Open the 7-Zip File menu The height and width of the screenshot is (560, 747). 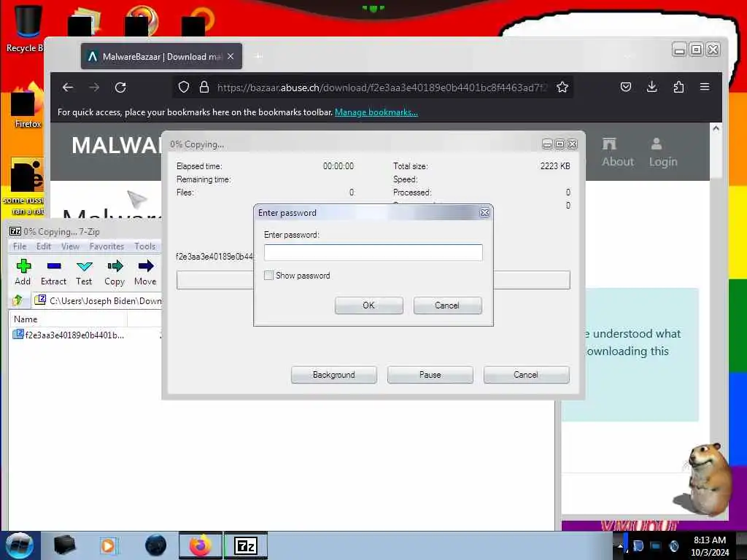pos(20,246)
